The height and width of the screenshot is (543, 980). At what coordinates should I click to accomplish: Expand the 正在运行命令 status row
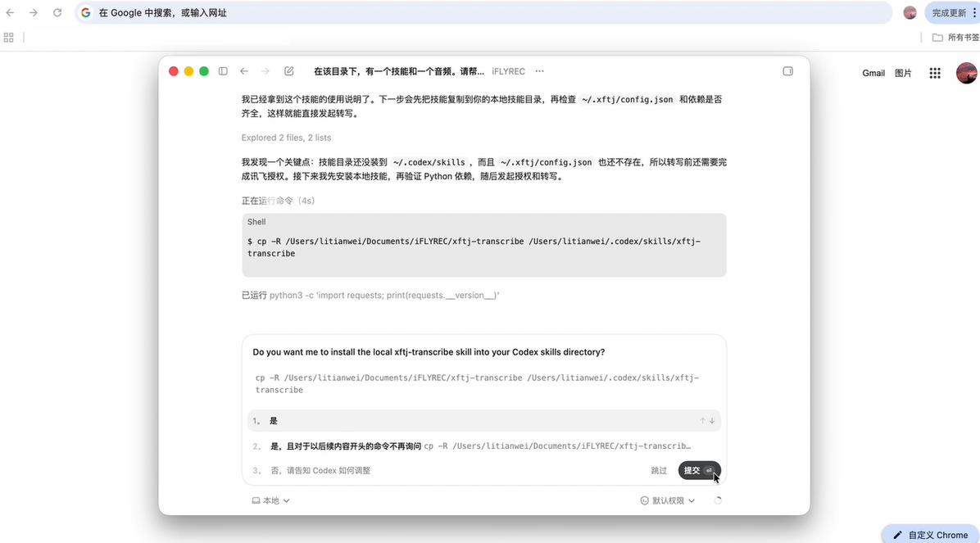278,201
